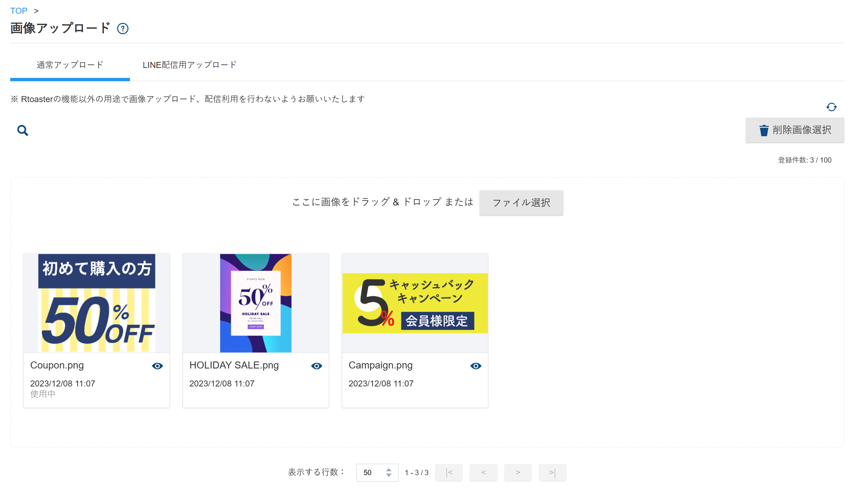
Task: Click the refresh icon above the delete button
Action: [831, 107]
